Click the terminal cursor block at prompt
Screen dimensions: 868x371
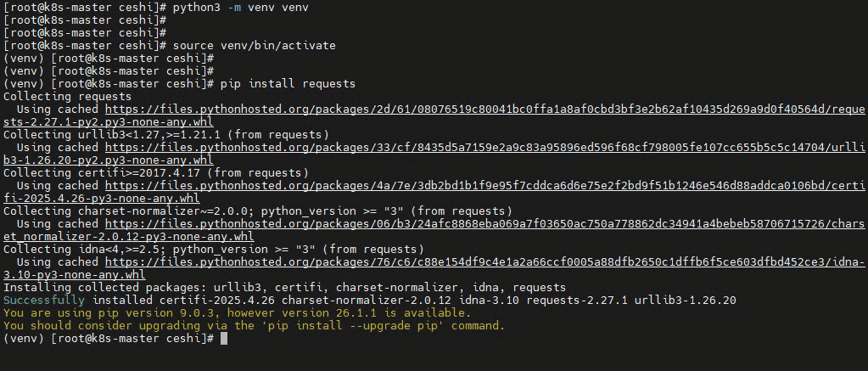point(224,339)
